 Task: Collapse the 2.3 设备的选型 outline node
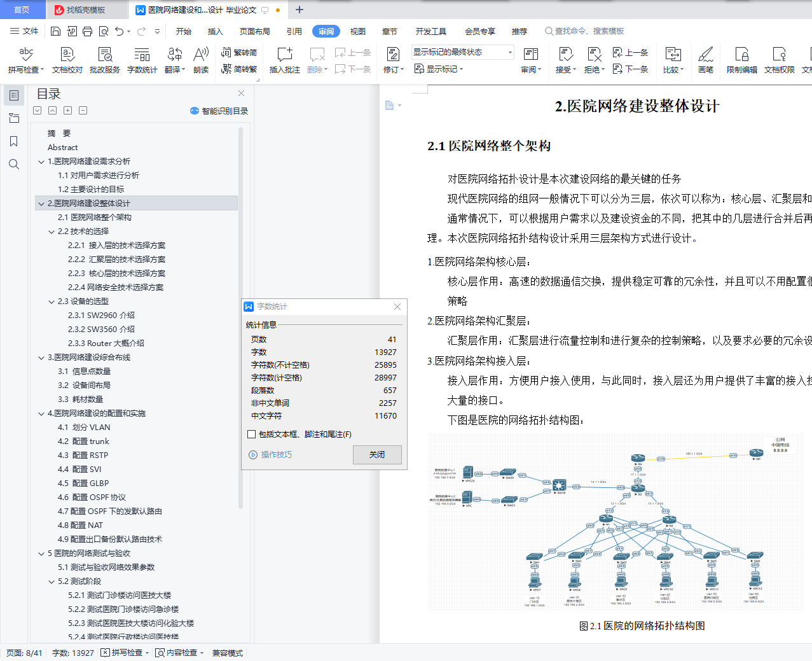[x=52, y=302]
